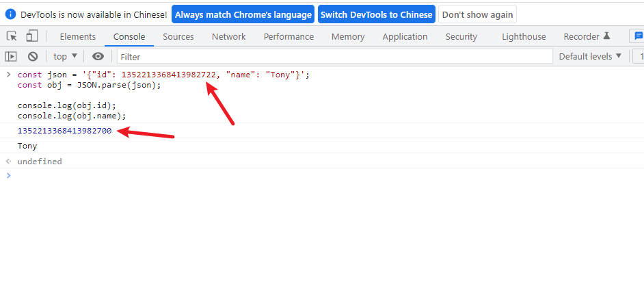Click the inspect element picker icon

[12, 37]
